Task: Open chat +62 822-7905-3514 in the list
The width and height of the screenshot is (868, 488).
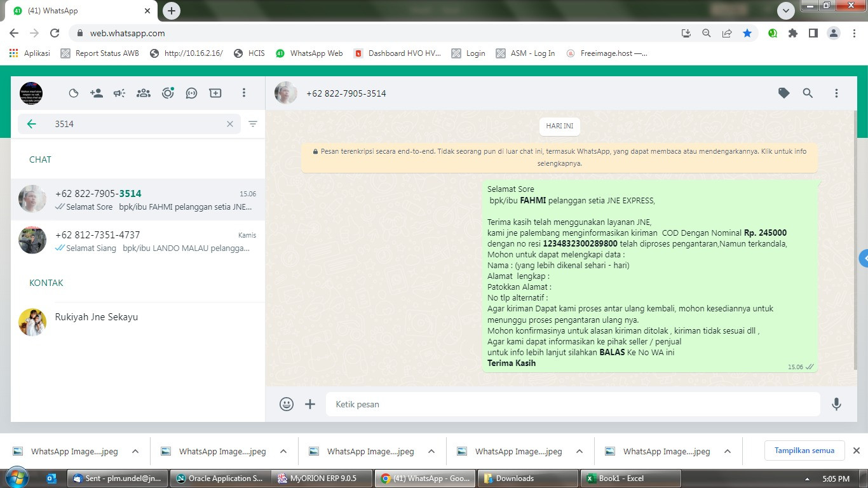Action: coord(138,200)
